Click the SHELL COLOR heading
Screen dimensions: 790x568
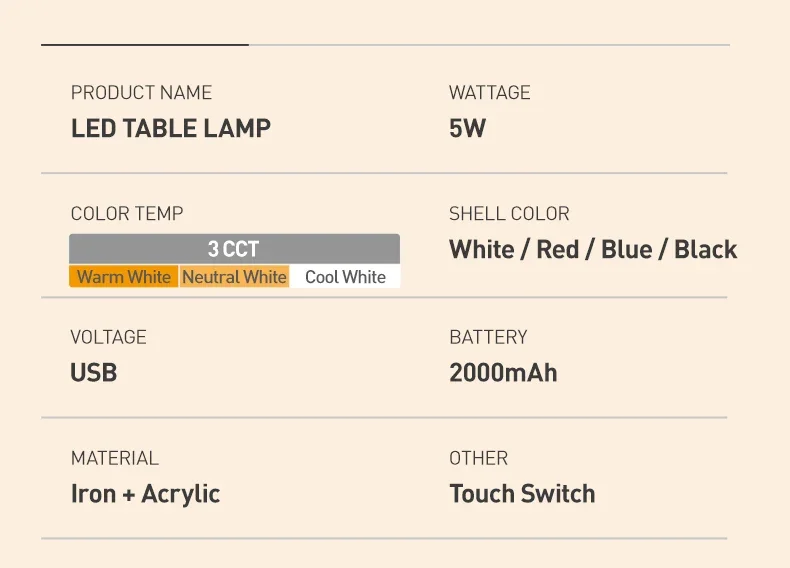click(509, 214)
